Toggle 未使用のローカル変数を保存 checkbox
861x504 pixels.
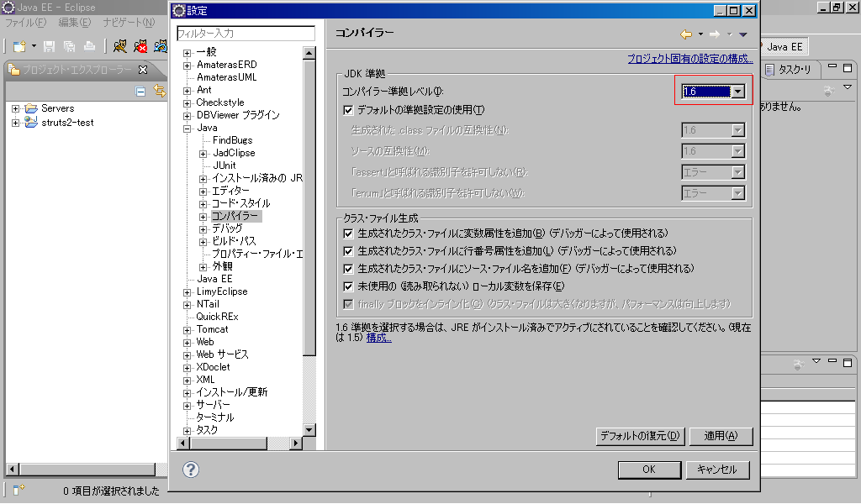(348, 286)
